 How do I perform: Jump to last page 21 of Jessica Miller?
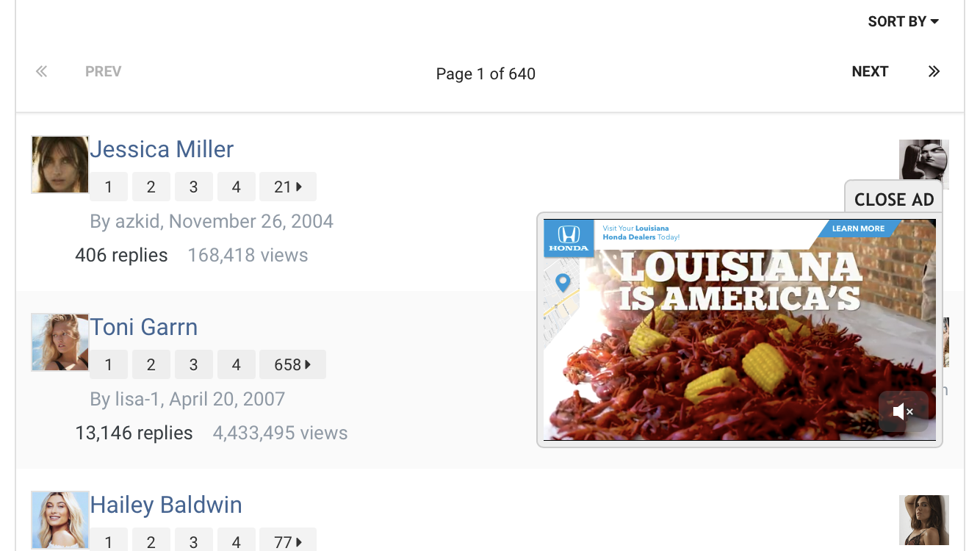[x=288, y=187]
